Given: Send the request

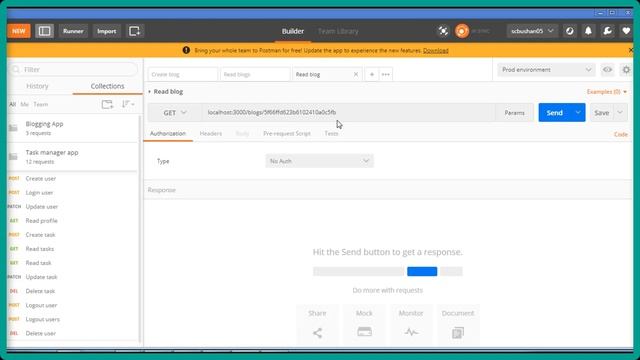Looking at the screenshot, I should (555, 113).
